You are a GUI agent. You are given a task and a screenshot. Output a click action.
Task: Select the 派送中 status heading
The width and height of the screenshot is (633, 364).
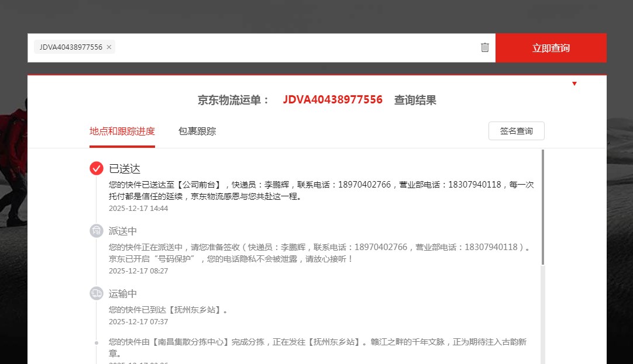point(123,231)
